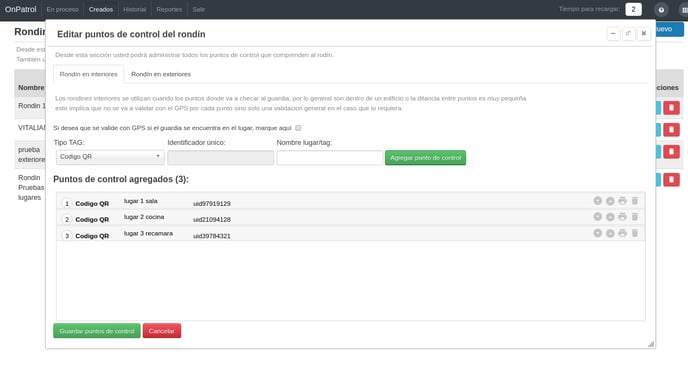
Task: Print QR code for lugar 2 cocina
Action: tap(622, 217)
